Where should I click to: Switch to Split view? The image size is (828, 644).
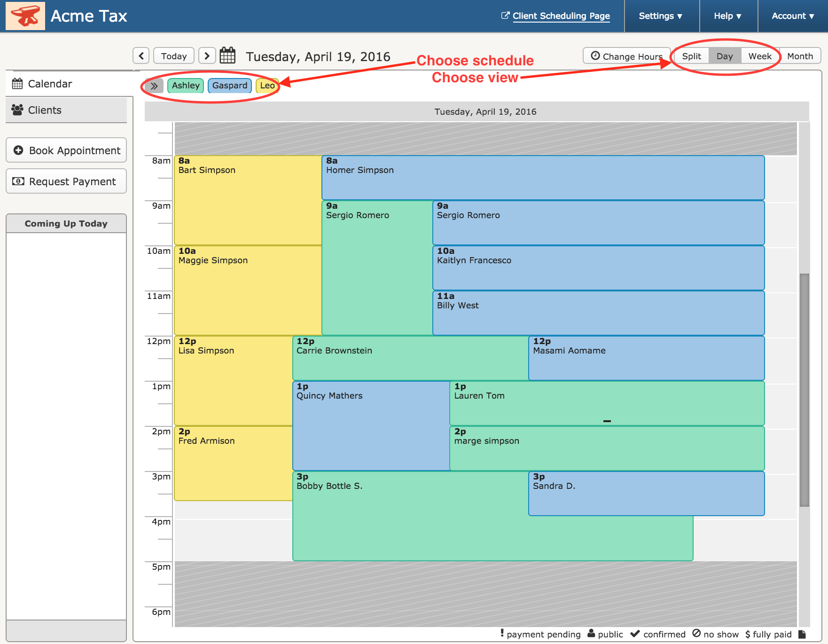click(x=692, y=56)
